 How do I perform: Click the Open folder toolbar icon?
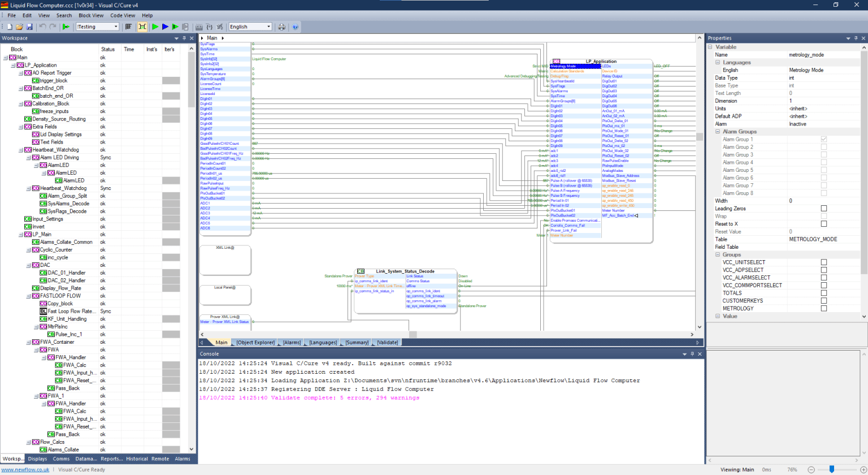19,27
